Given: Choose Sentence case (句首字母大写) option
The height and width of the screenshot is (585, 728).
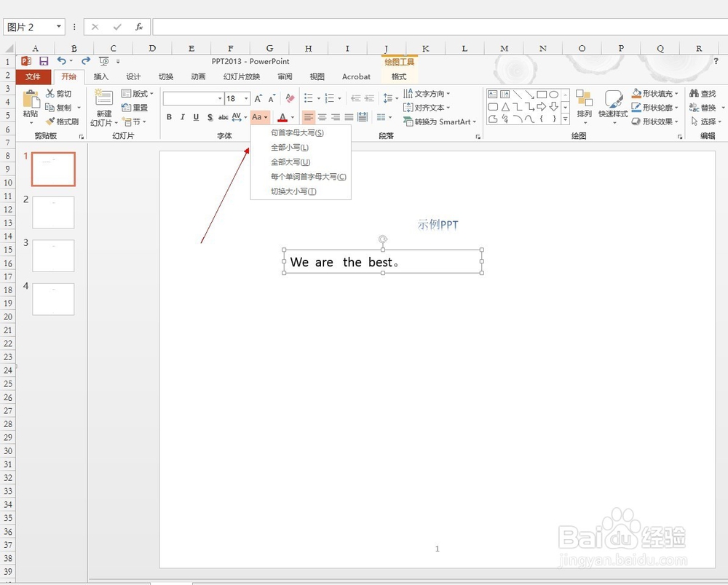Looking at the screenshot, I should [301, 132].
